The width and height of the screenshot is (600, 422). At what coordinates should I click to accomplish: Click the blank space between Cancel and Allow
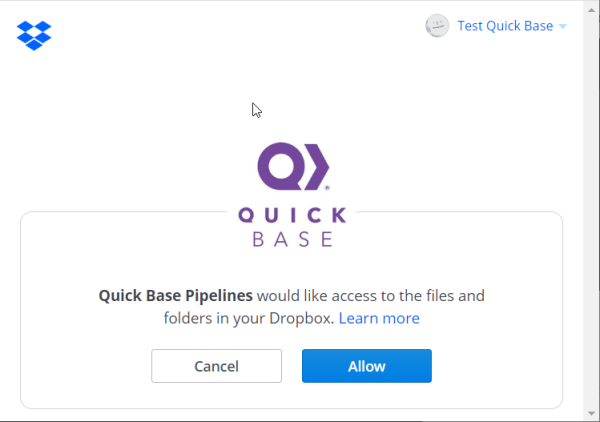291,366
